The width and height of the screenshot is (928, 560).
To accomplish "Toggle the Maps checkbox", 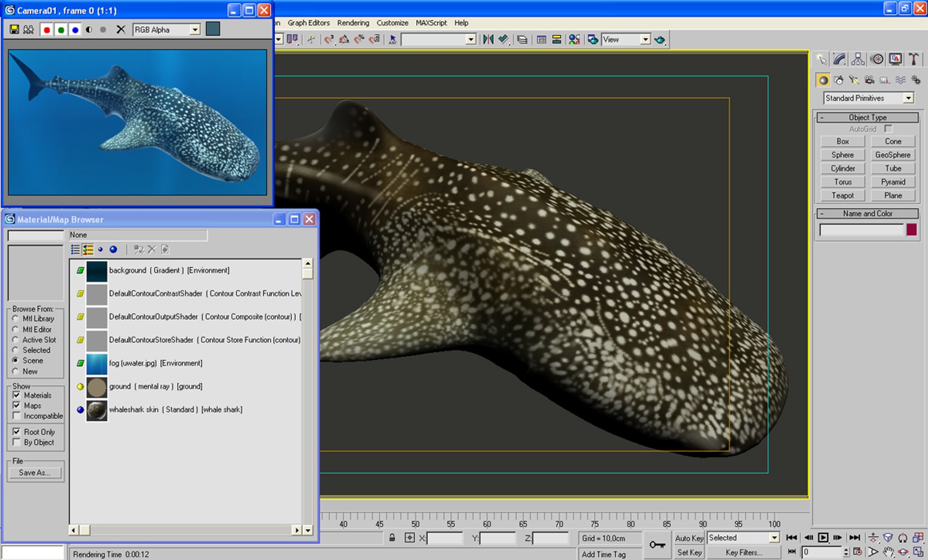I will (17, 405).
